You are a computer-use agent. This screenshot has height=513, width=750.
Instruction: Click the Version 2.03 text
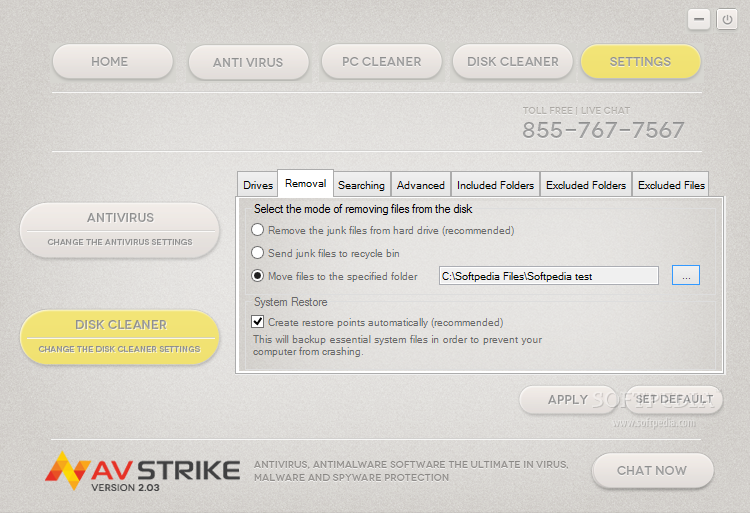tap(125, 488)
